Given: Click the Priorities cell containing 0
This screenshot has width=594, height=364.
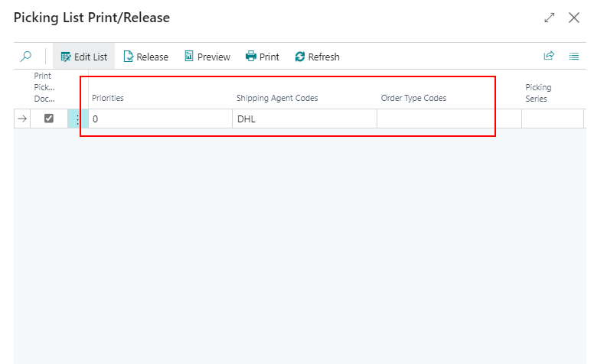Looking at the screenshot, I should coord(160,119).
